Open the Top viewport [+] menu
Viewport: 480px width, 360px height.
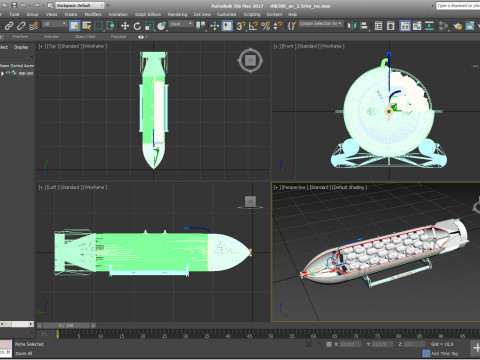click(42, 46)
